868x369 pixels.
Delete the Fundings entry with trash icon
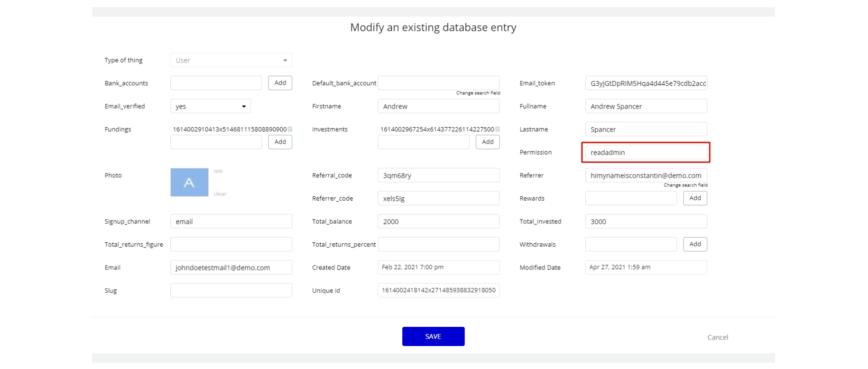click(290, 129)
